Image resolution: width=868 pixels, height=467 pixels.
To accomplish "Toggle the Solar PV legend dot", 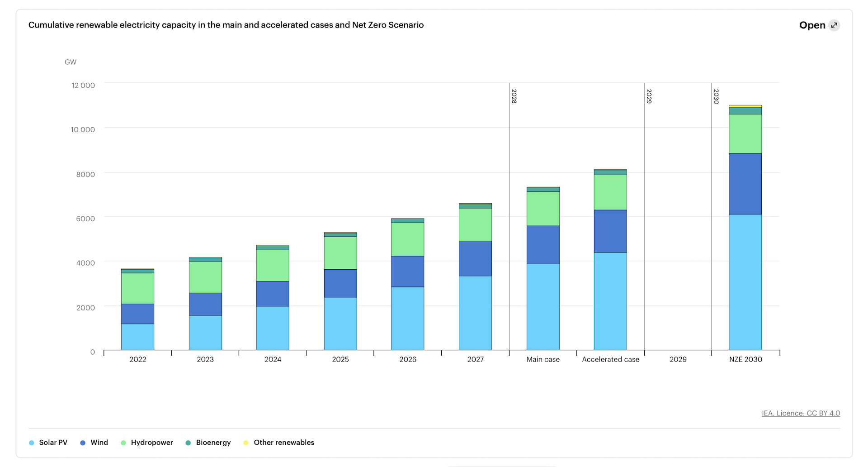I will click(32, 443).
